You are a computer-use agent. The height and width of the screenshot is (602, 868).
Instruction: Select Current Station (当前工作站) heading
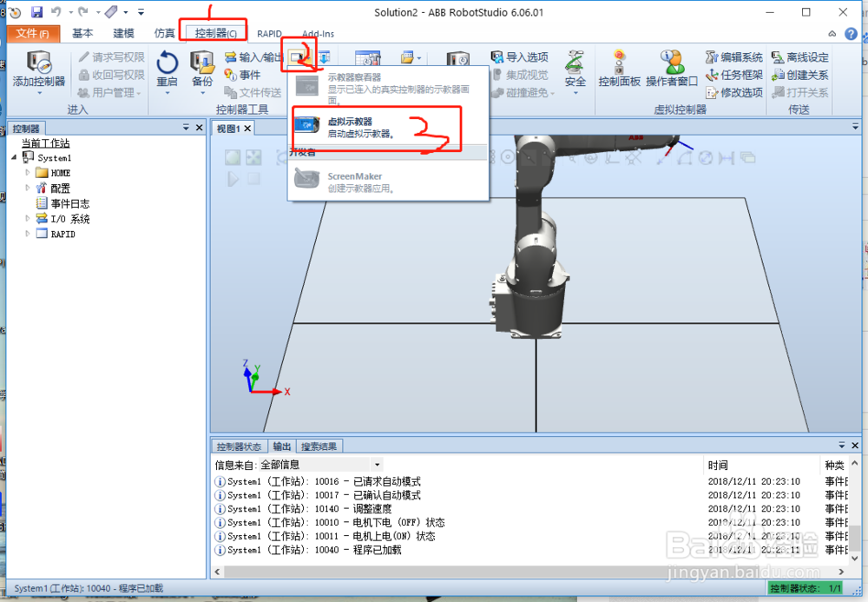tap(45, 142)
